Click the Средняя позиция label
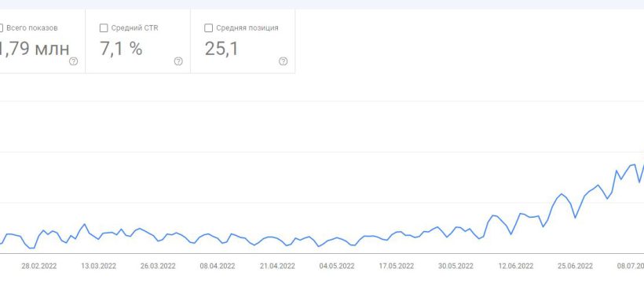Screen dimensions: 644x283 click(247, 28)
